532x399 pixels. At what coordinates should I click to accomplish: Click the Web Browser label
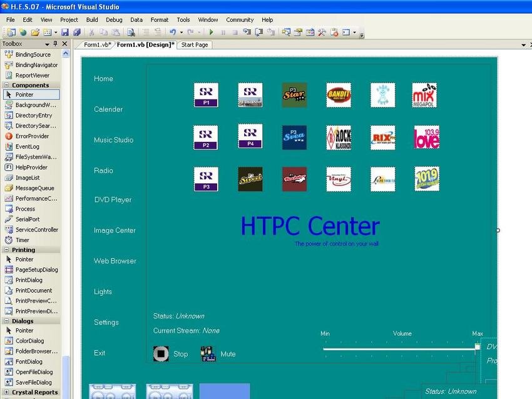click(x=115, y=261)
